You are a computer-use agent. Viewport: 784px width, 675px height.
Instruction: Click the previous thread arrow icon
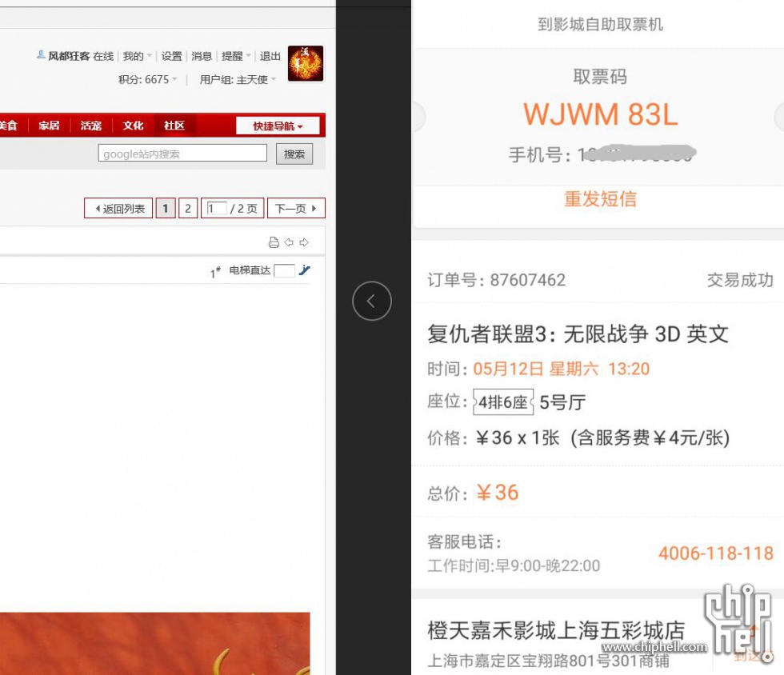point(289,242)
